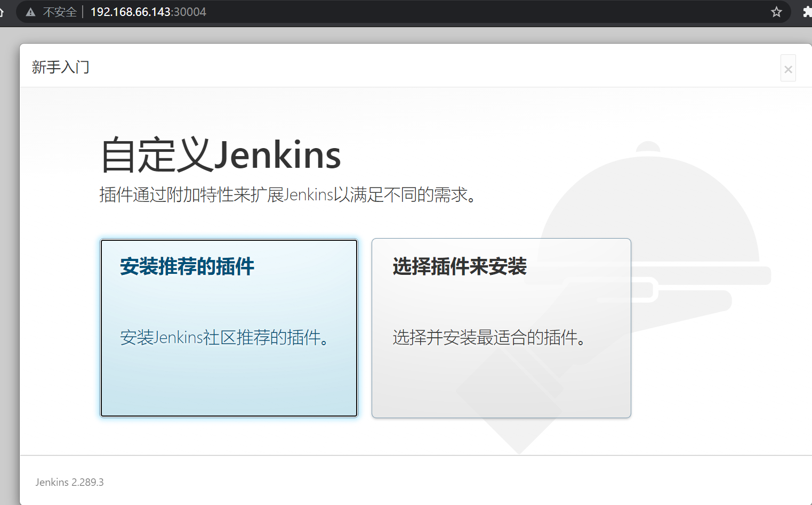Click the address bar URL 192.168.66.143:30004
Screen dimensions: 812x505
148,12
